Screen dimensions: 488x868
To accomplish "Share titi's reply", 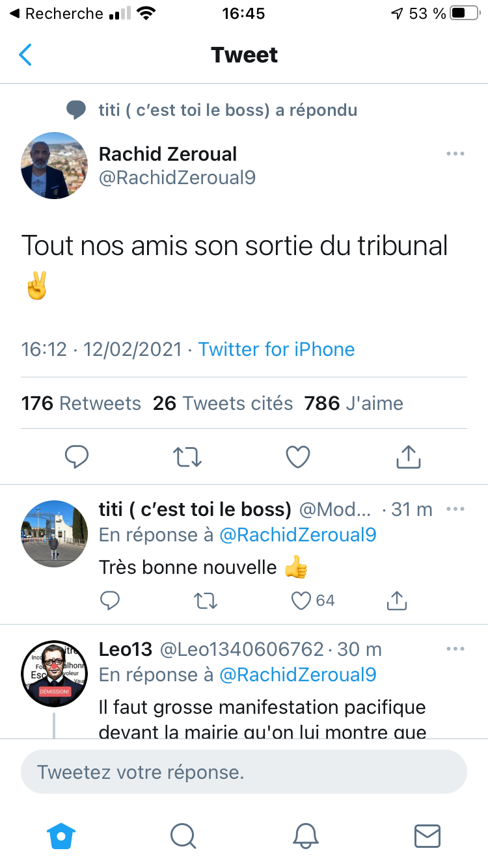I will 396,601.
